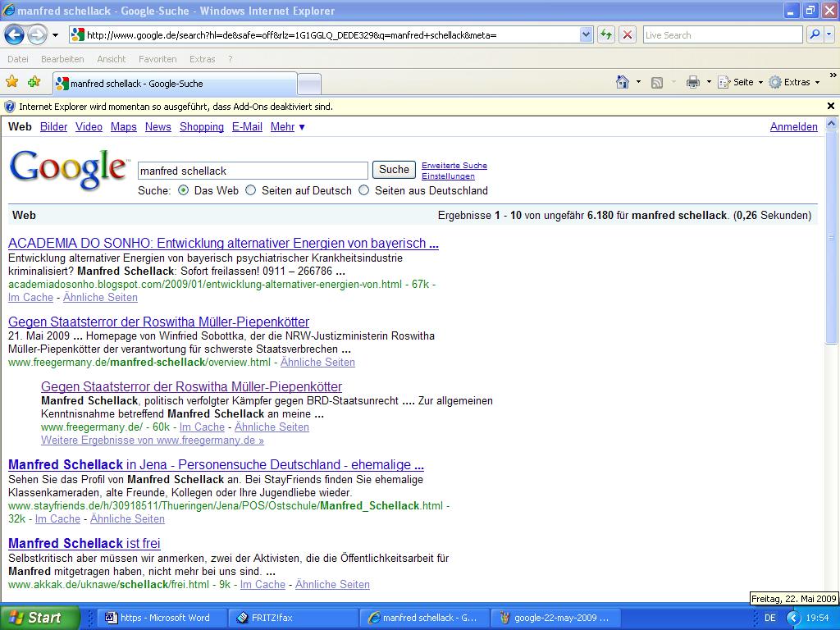Screen dimensions: 840x630
Task: Click the browser Forward arrow button
Action: click(x=37, y=35)
